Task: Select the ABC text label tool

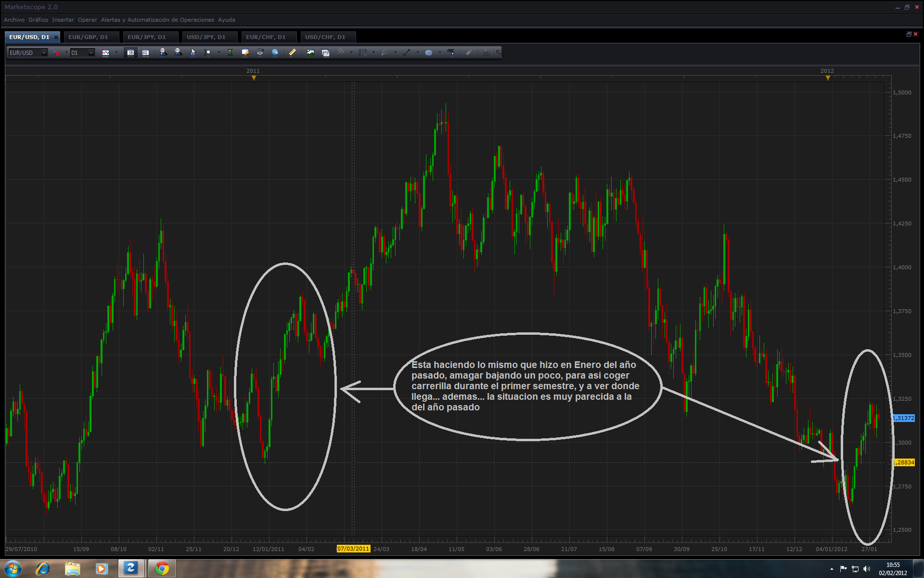Action: pos(451,52)
